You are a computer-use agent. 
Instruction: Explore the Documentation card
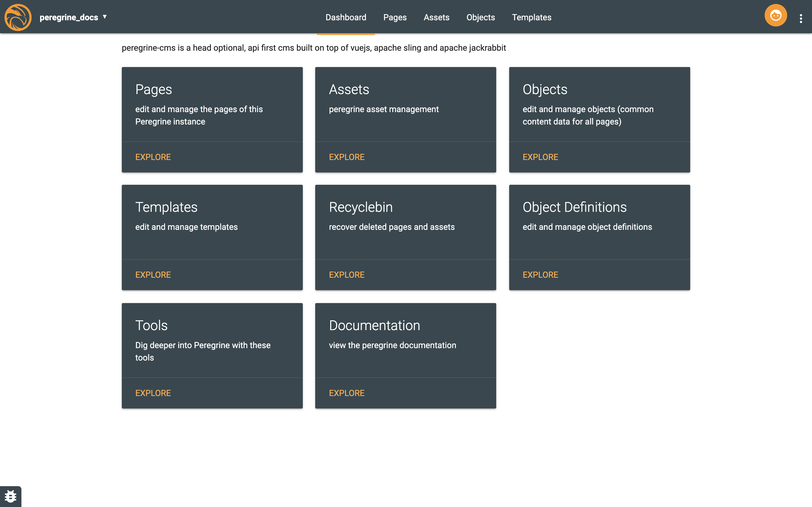coord(347,393)
